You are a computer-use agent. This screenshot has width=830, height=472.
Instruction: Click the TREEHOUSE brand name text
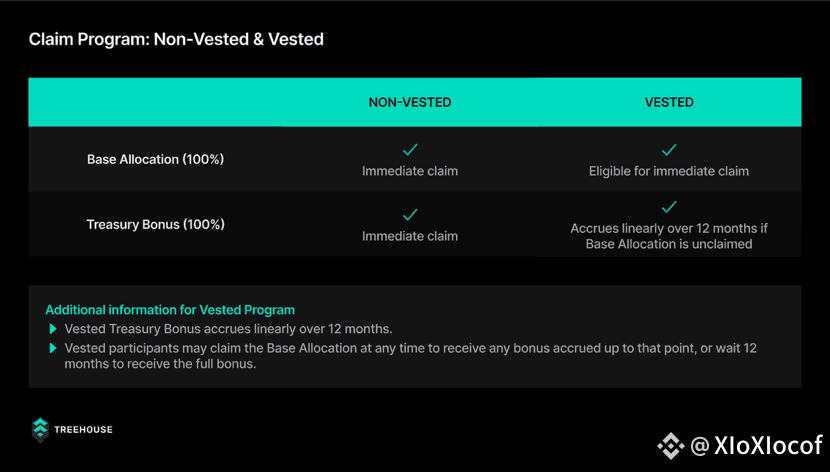pos(83,430)
